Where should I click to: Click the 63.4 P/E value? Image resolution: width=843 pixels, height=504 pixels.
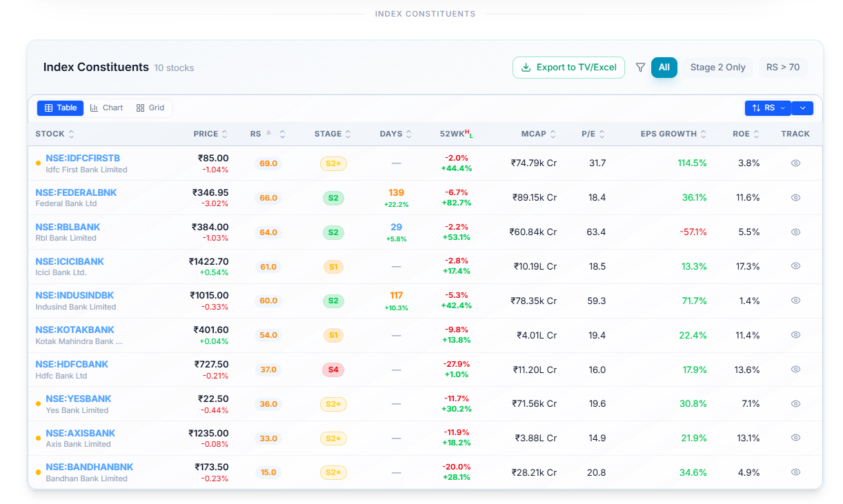pos(596,232)
